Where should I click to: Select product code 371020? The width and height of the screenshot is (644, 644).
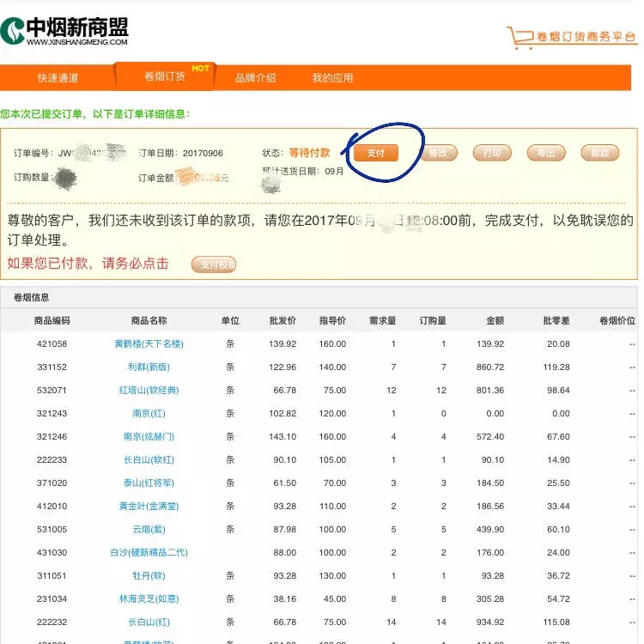point(52,483)
